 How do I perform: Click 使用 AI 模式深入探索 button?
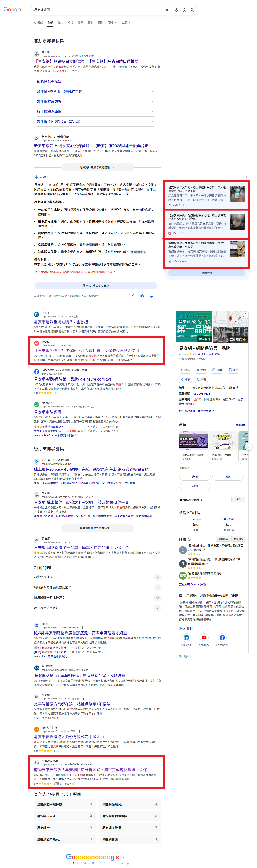[96, 286]
